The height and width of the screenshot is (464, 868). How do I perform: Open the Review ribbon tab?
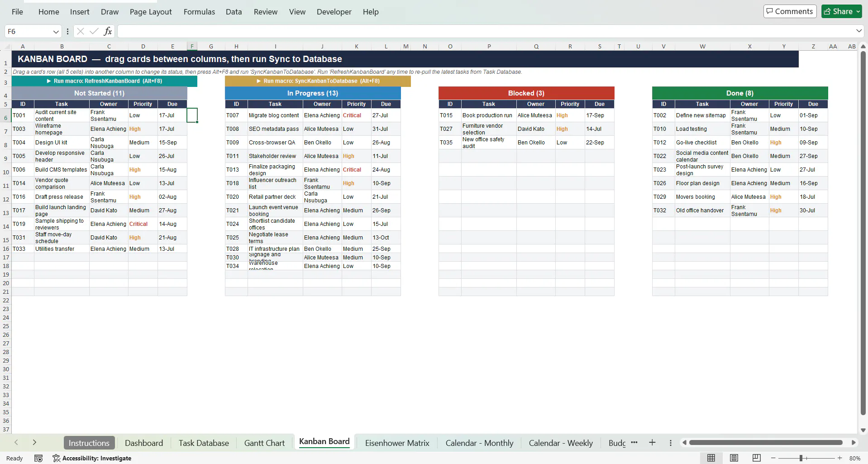point(266,12)
